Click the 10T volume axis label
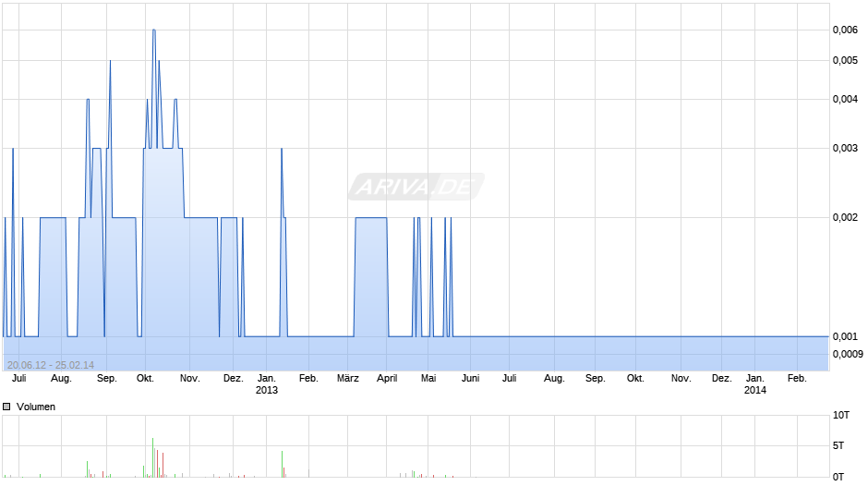This screenshot has height=486, width=868. click(841, 415)
